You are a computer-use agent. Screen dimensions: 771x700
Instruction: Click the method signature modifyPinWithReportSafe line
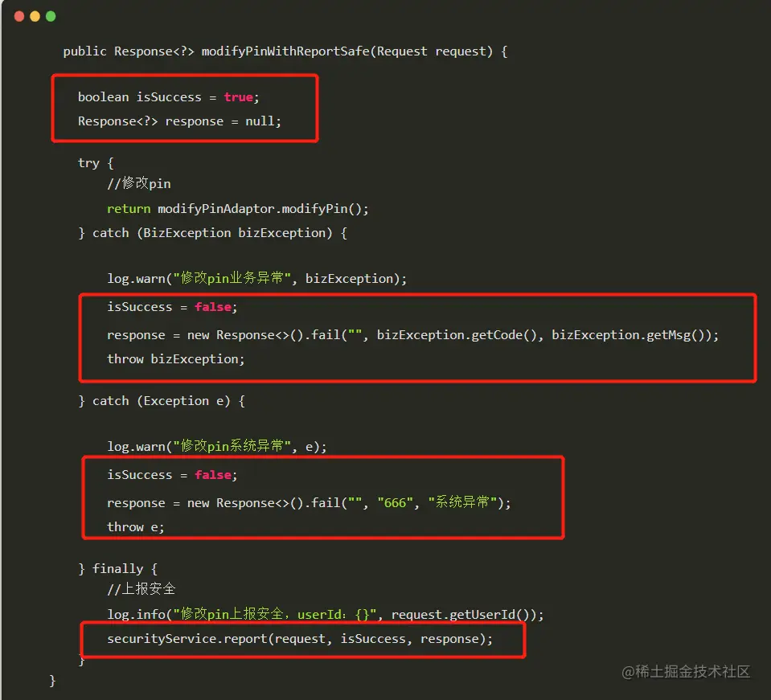285,51
